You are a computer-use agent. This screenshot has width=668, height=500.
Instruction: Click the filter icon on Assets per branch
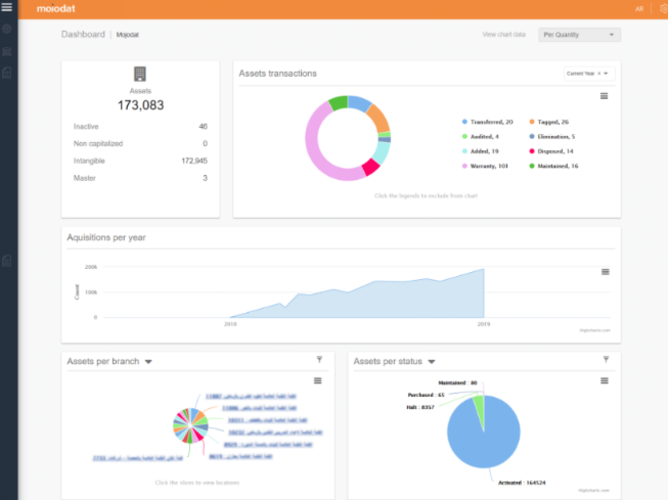pos(319,360)
